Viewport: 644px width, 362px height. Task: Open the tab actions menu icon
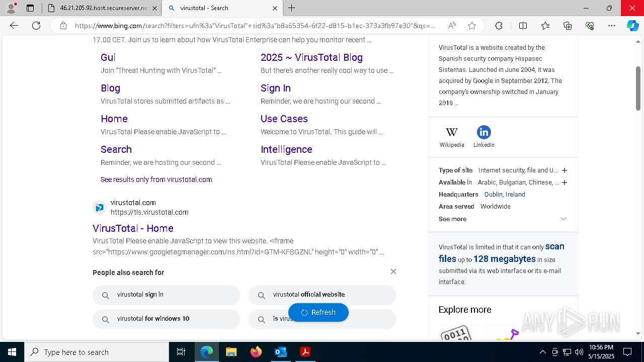pyautogui.click(x=30, y=8)
